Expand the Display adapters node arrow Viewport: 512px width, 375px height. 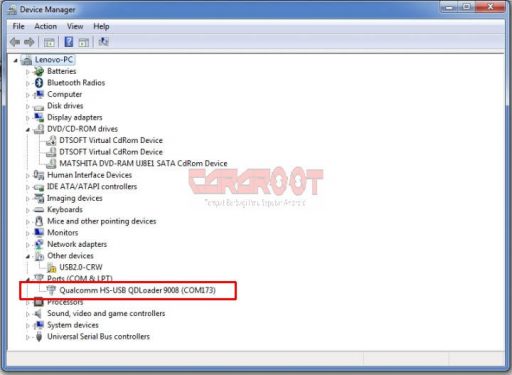[28, 118]
